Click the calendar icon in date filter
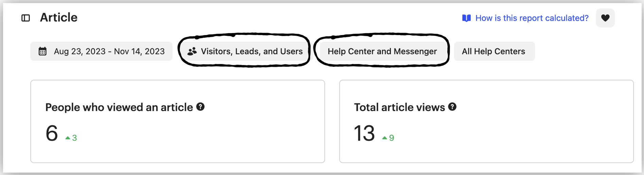The image size is (644, 175). point(42,51)
